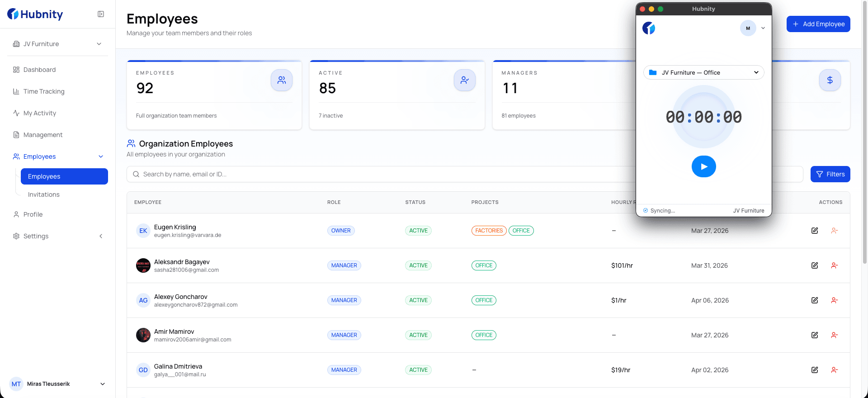Click the Employees card people icon

[282, 80]
